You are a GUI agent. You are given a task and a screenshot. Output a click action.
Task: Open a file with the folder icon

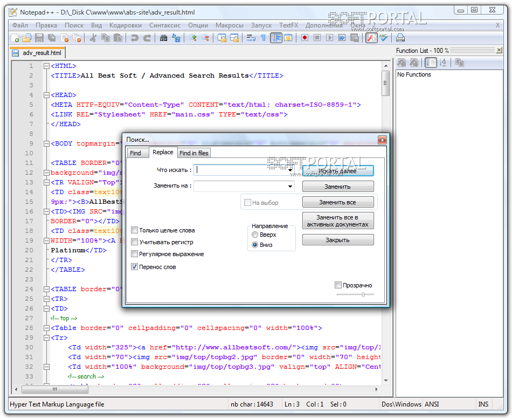point(27,38)
